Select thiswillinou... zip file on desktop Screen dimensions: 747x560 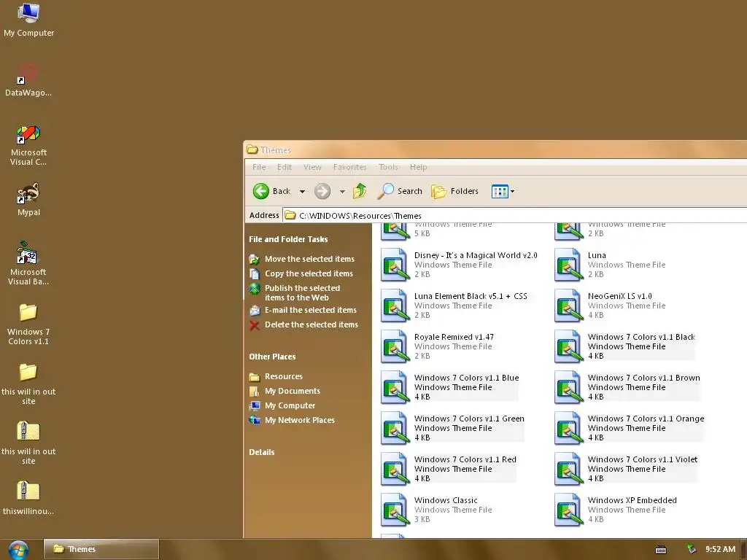click(28, 498)
